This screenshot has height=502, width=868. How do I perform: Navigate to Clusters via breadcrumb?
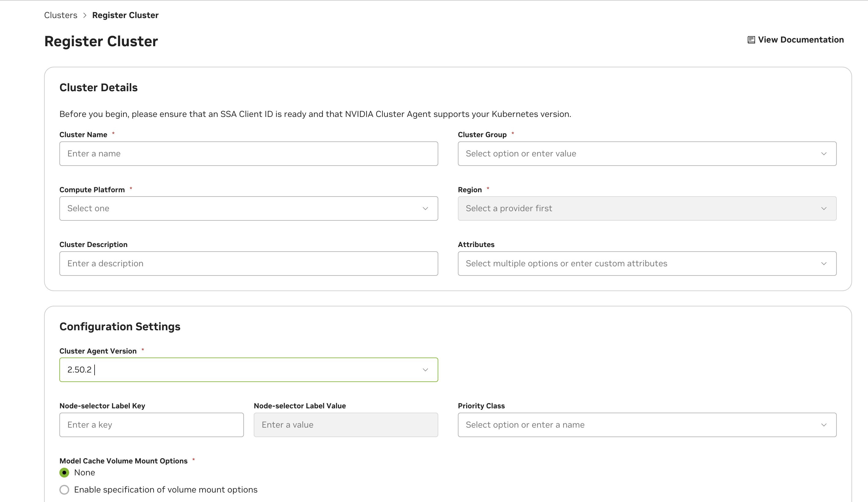(x=61, y=15)
